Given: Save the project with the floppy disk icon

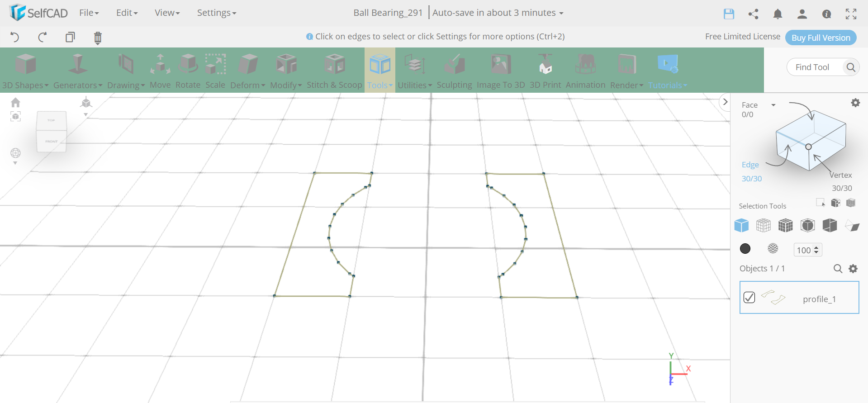Looking at the screenshot, I should click(729, 14).
